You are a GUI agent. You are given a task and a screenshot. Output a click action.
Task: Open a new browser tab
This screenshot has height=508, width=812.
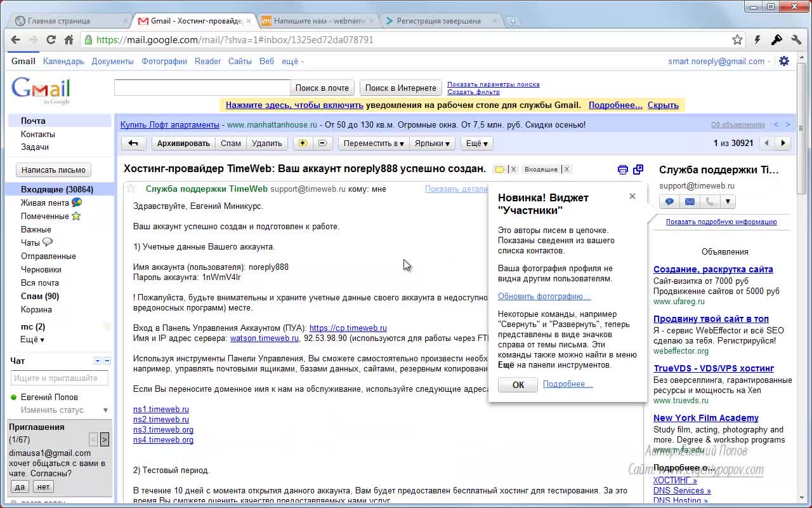[513, 21]
